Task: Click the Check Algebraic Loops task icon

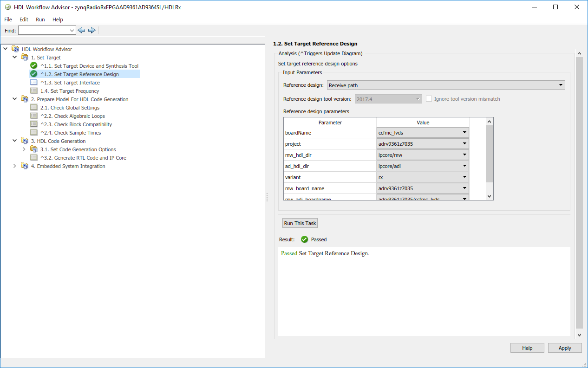Action: coord(33,116)
